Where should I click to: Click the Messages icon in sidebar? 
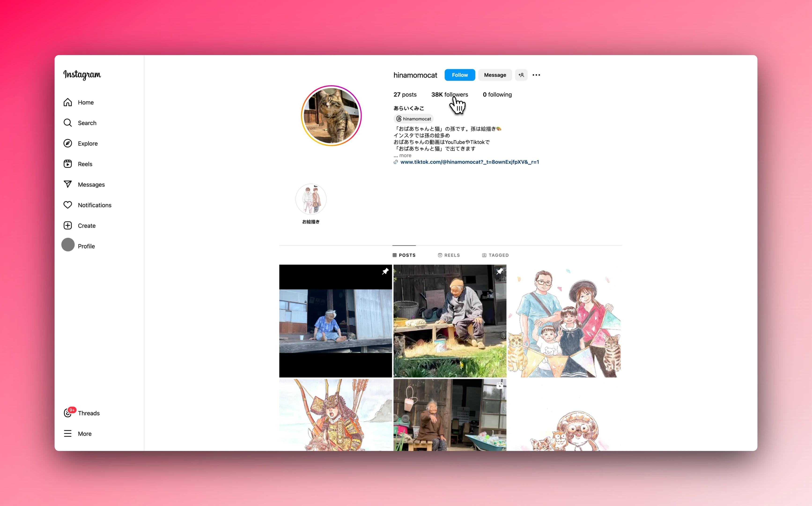pyautogui.click(x=68, y=184)
